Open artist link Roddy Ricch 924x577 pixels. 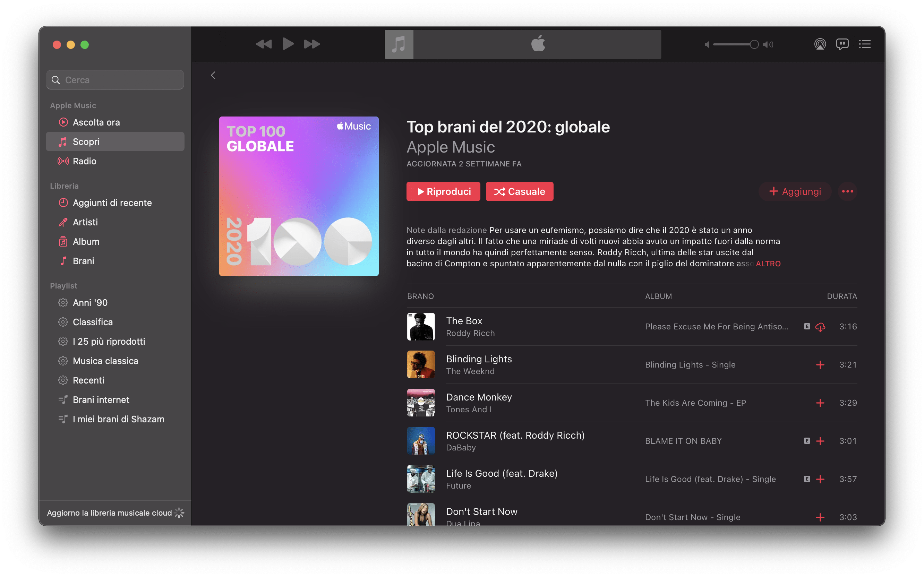tap(470, 334)
